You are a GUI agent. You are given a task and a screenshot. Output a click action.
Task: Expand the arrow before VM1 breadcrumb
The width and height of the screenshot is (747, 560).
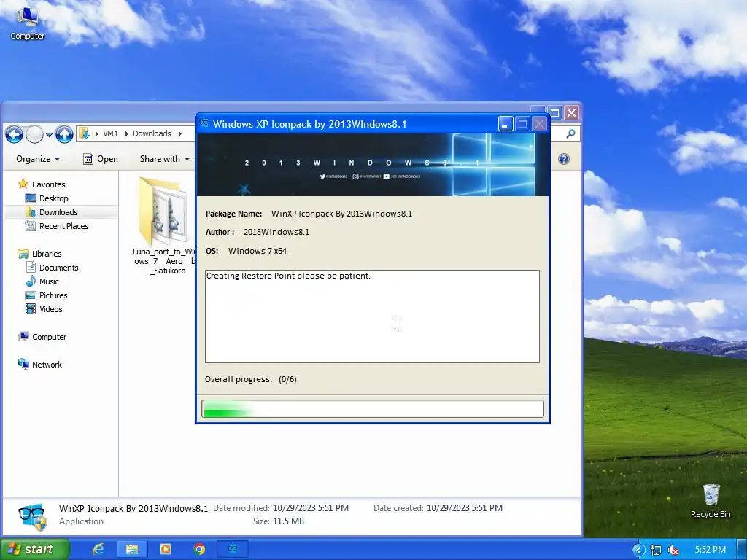97,134
